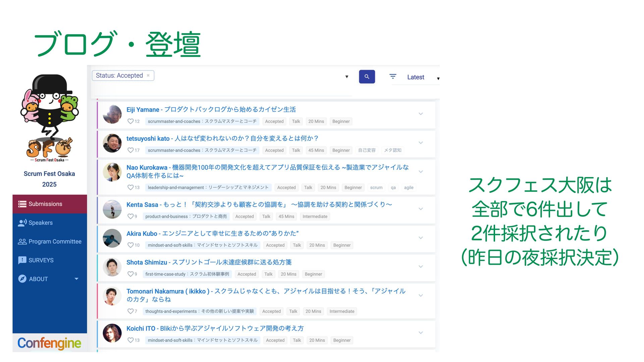
Task: Click the scrum tag on Nao Kurokawa's talk
Action: (376, 187)
